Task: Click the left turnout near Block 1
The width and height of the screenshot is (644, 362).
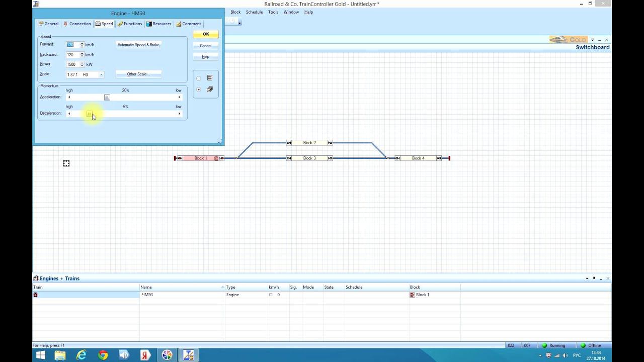Action: coord(237,158)
